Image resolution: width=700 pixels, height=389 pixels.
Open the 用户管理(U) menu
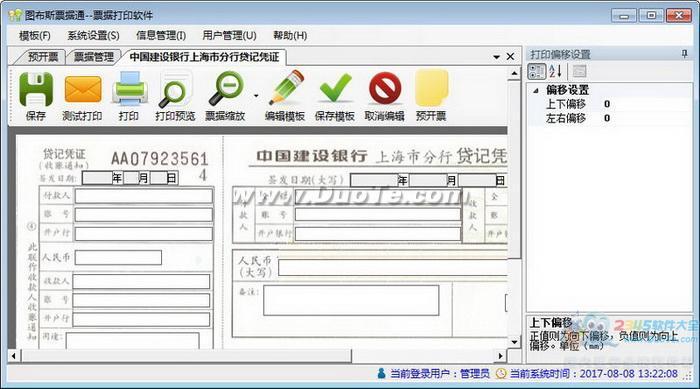coord(229,35)
